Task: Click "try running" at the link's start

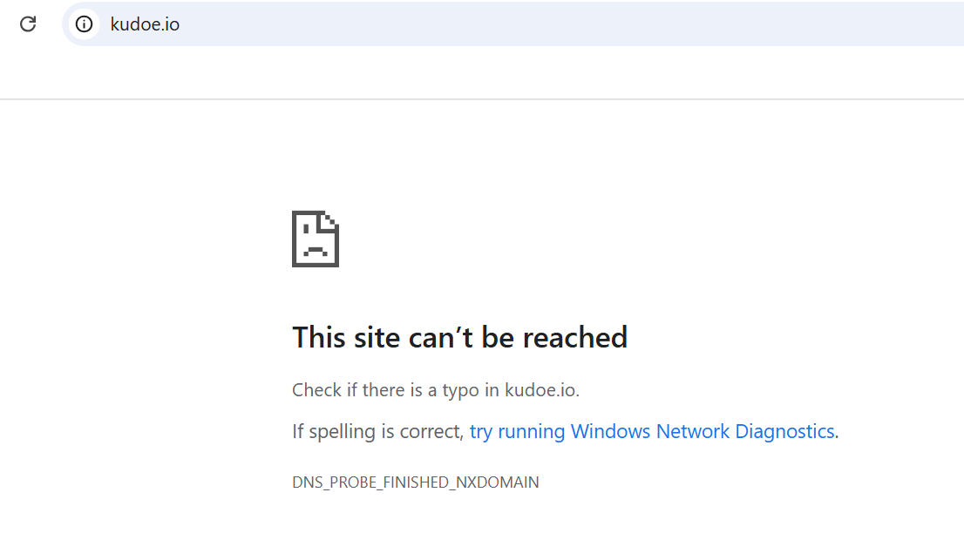Action: [517, 431]
